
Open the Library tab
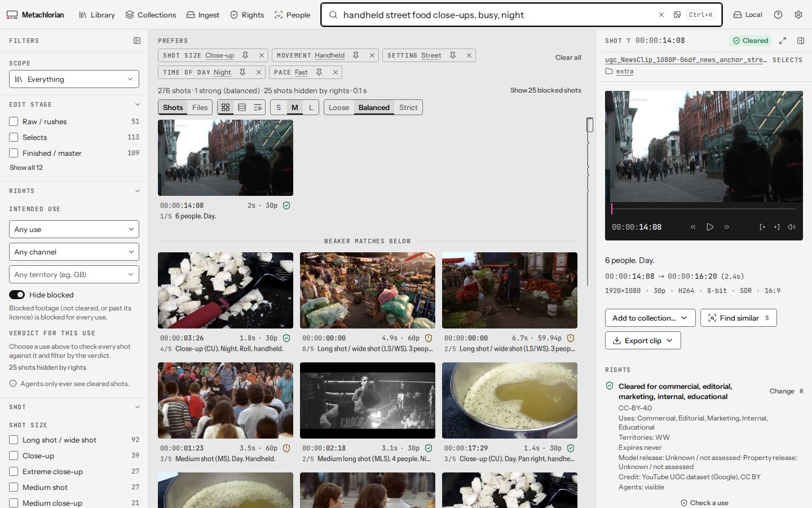coord(97,15)
